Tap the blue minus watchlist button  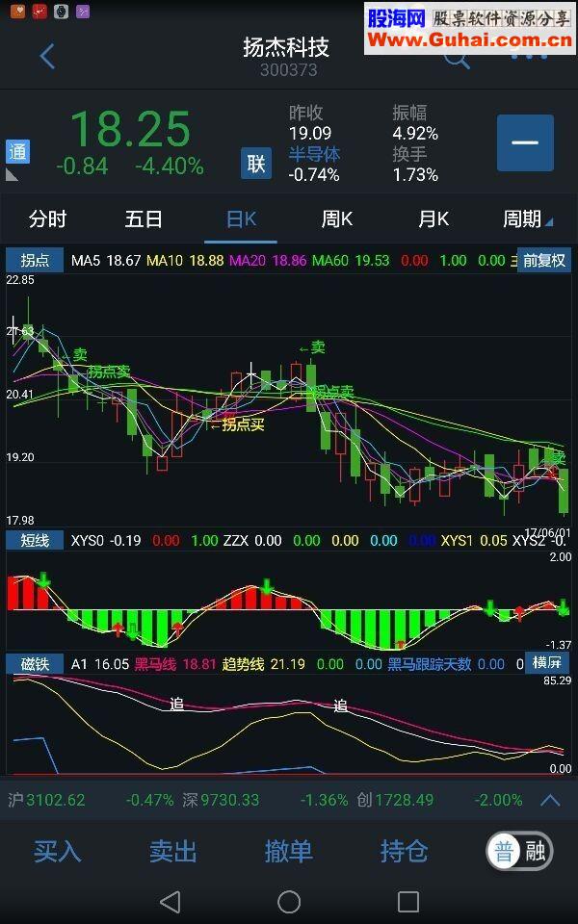click(525, 142)
